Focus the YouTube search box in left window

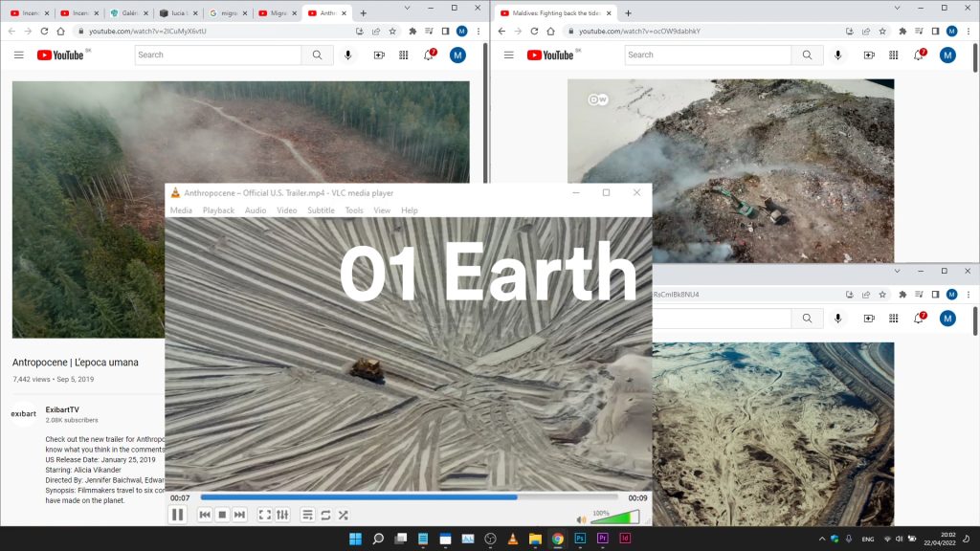217,55
